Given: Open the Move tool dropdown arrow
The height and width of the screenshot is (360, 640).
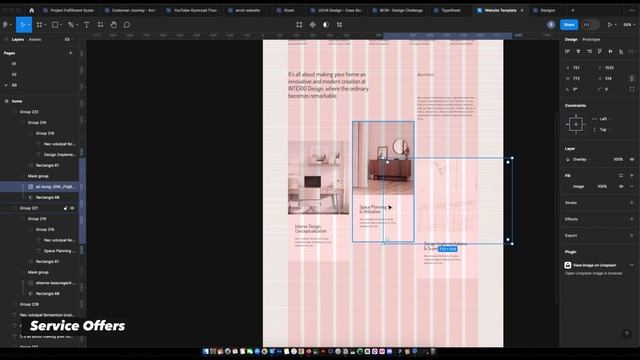Looking at the screenshot, I should [x=29, y=25].
